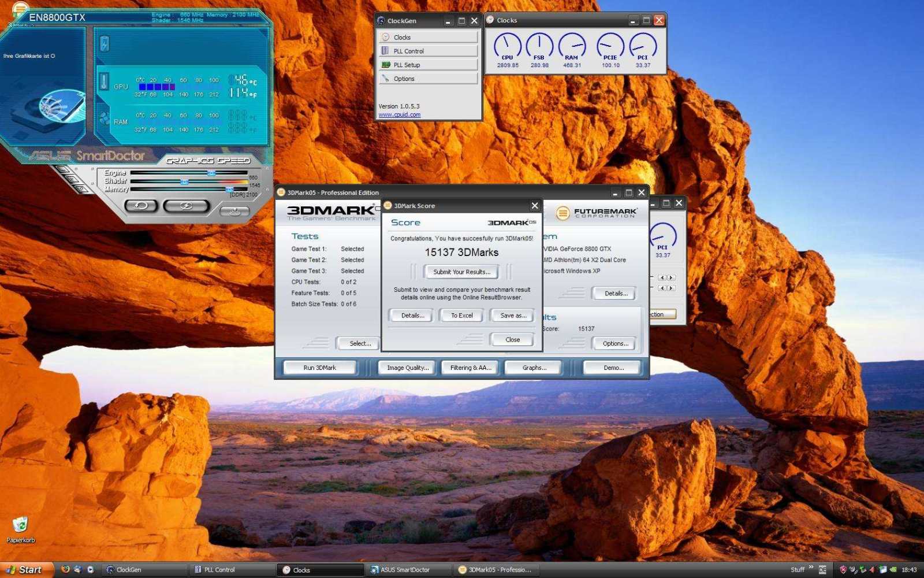This screenshot has height=578, width=924.
Task: Click the Batch Size Tests 0 of 6 row
Action: (x=324, y=304)
